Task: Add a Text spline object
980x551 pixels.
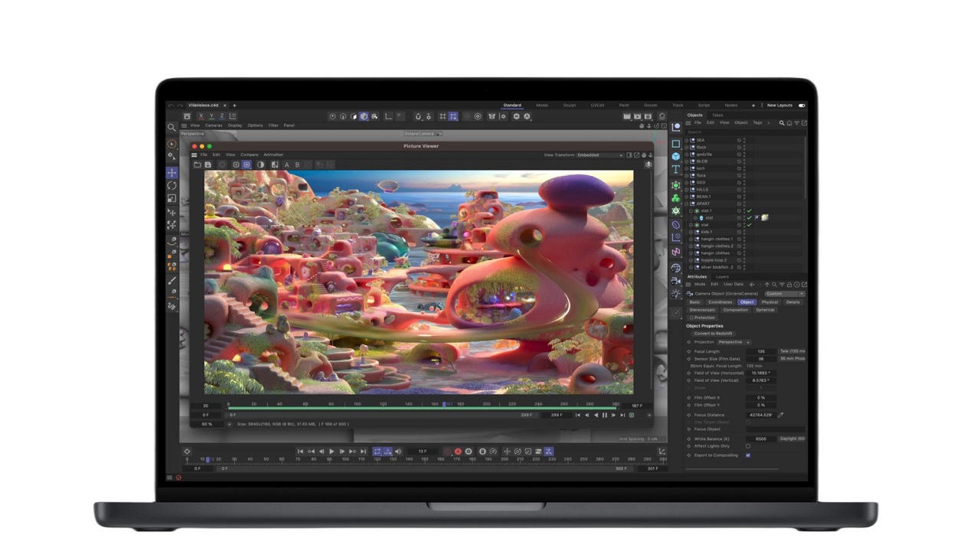Action: pos(675,170)
